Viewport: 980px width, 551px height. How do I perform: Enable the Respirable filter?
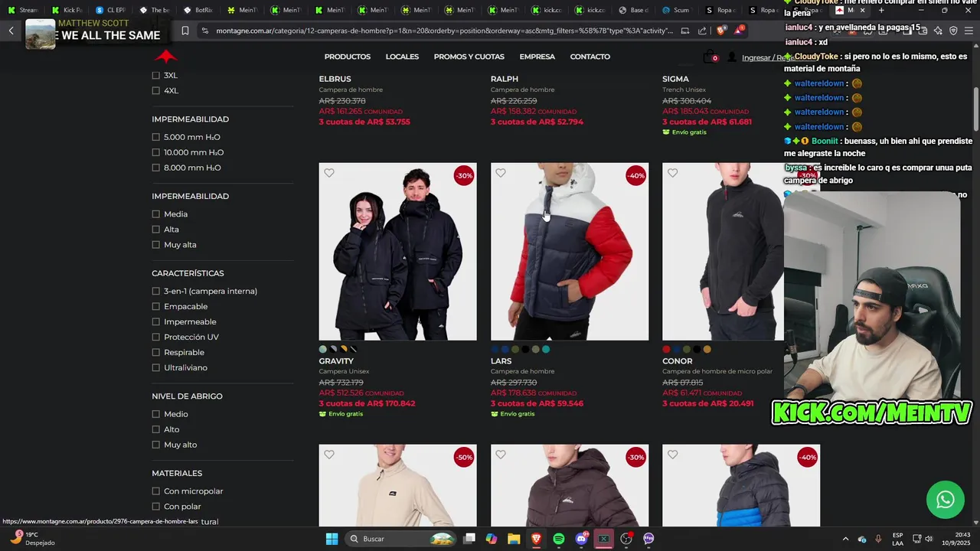click(x=156, y=352)
